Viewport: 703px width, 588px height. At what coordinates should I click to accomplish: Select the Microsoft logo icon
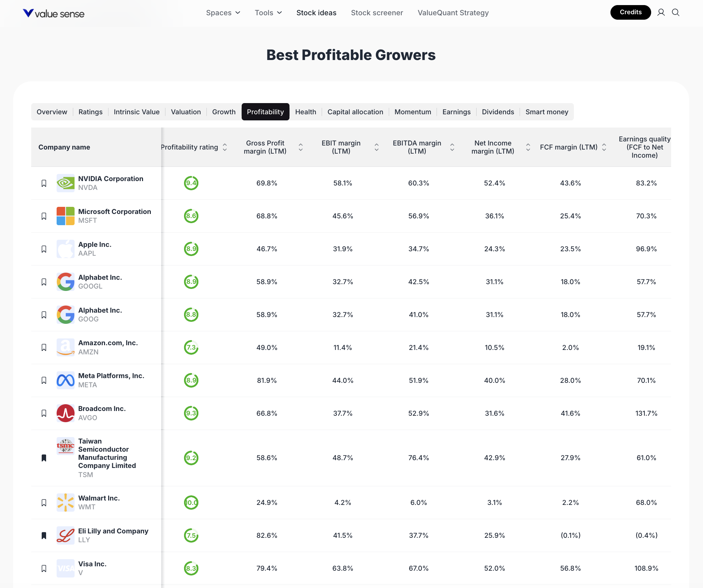[x=65, y=216]
